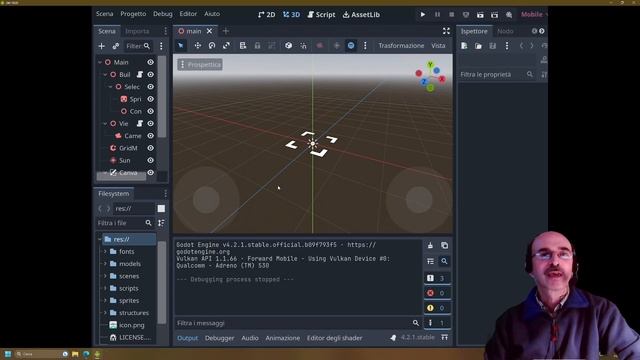Image resolution: width=640 pixels, height=360 pixels.
Task: Open the Scene dock options three-dots menu
Action: click(161, 46)
